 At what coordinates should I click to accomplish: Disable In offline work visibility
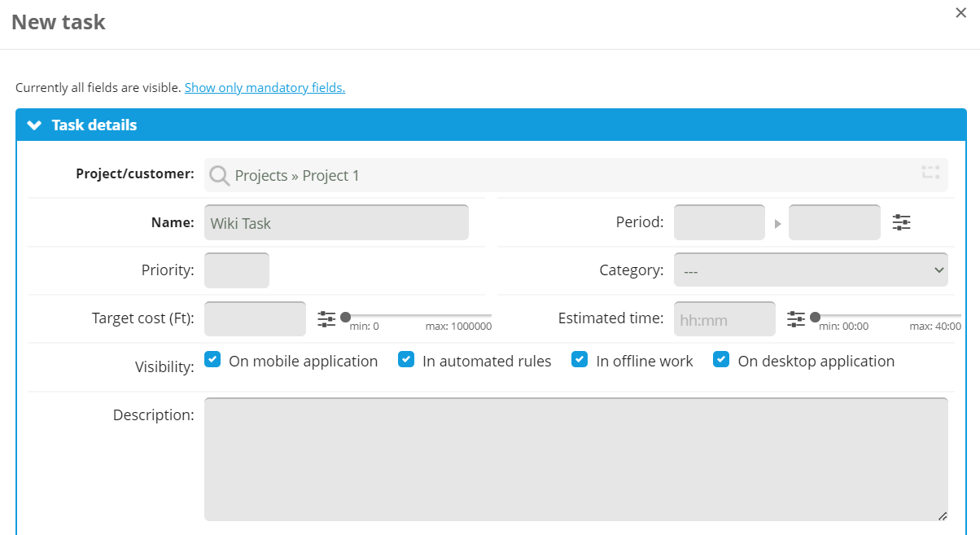pos(580,360)
